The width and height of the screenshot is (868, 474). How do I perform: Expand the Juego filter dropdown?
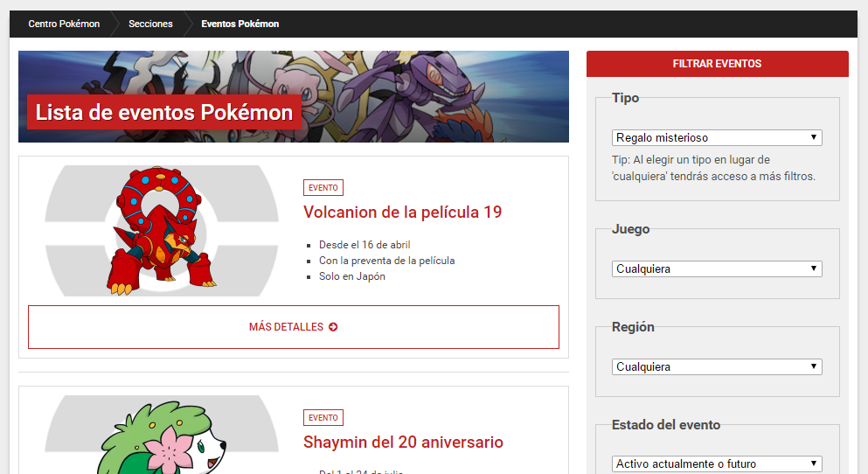[x=717, y=268]
